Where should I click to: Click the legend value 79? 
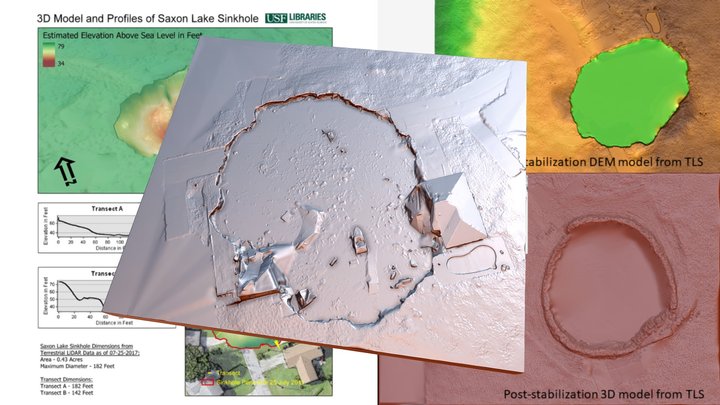click(x=61, y=46)
